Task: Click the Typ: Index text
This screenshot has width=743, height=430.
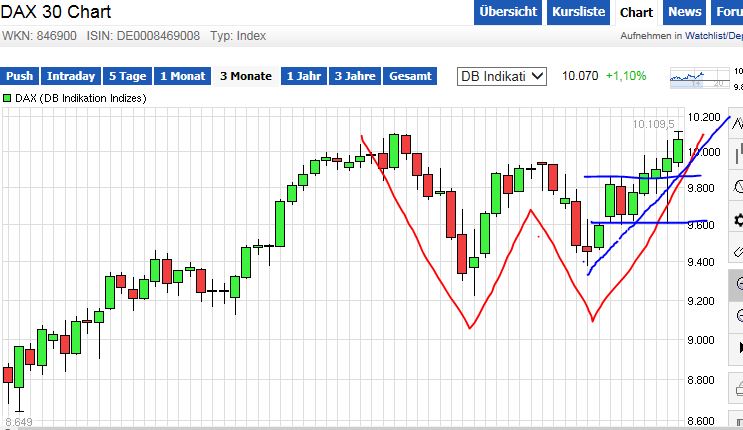Action: pos(238,36)
